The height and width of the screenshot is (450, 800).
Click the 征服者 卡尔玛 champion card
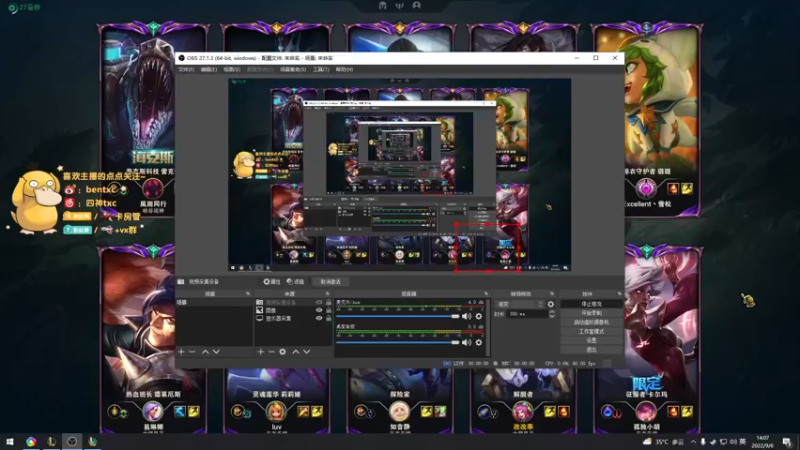(x=646, y=340)
